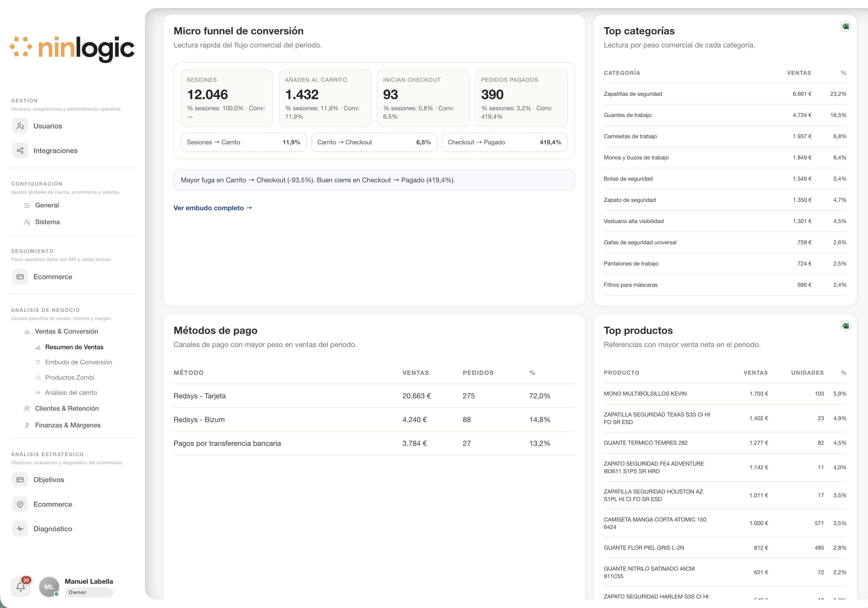Open the notifications bell with badge 20
868x608 pixels.
[21, 587]
